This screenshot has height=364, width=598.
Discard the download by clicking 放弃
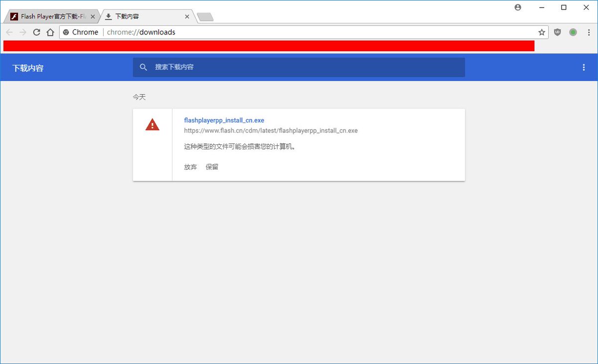[190, 167]
